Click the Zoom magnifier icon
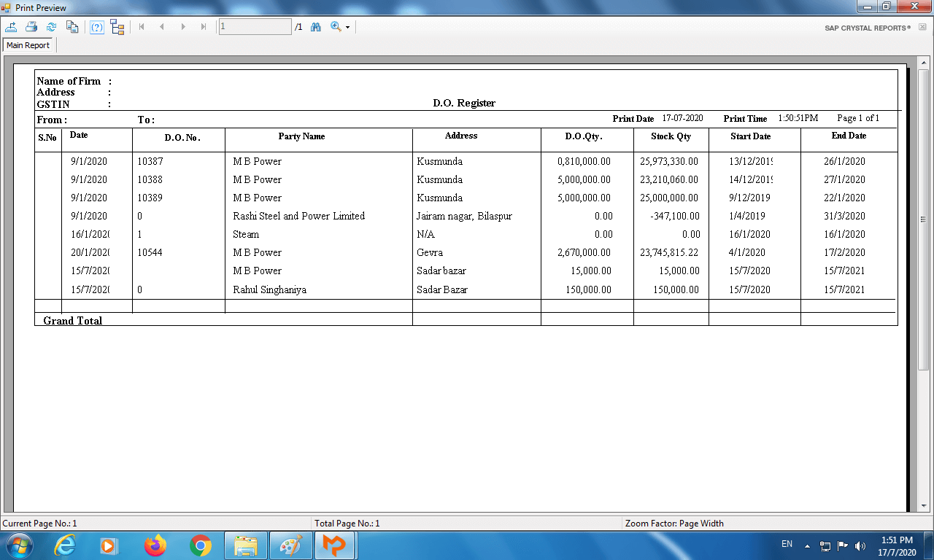The image size is (934, 560). (336, 27)
